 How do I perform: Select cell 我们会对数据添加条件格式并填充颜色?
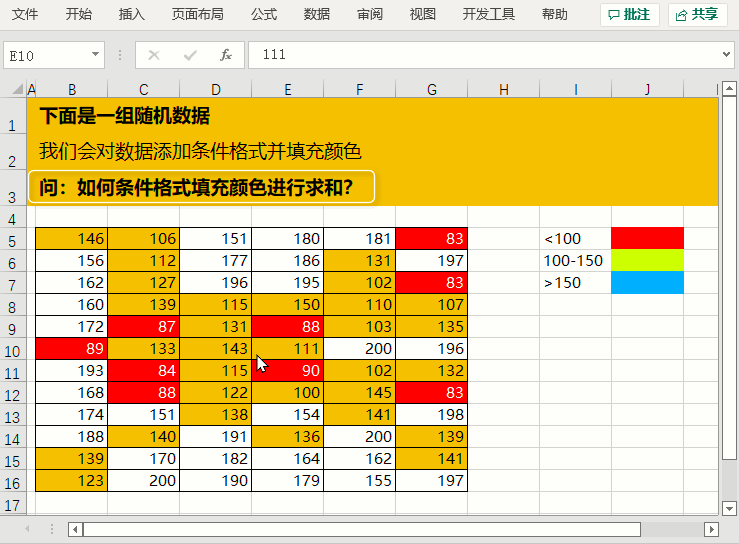(200, 151)
